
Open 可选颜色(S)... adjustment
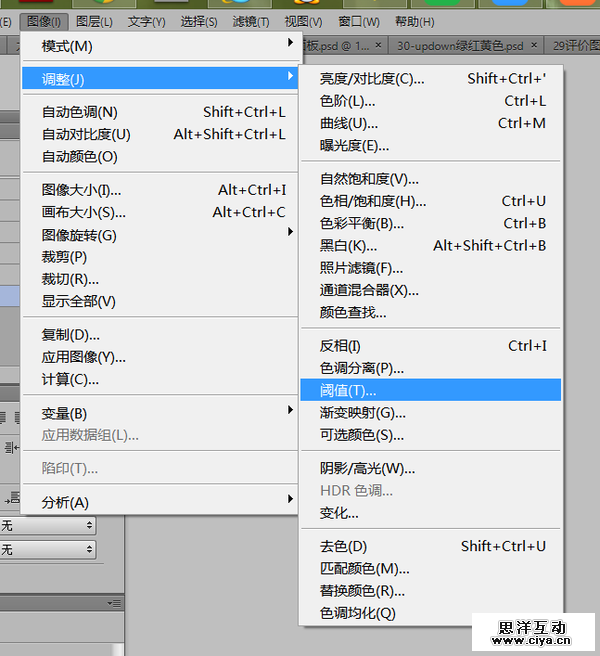click(x=431, y=435)
